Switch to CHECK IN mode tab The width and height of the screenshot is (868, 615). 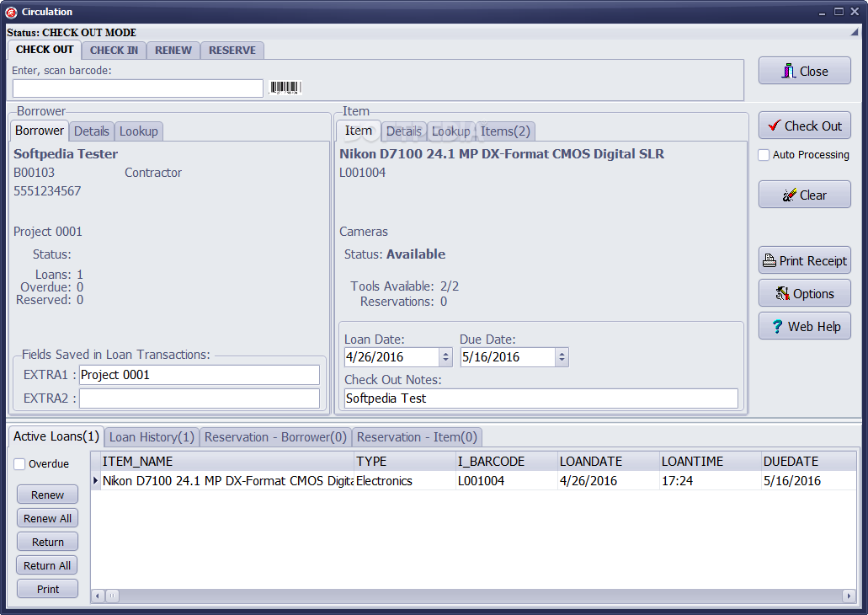(114, 51)
